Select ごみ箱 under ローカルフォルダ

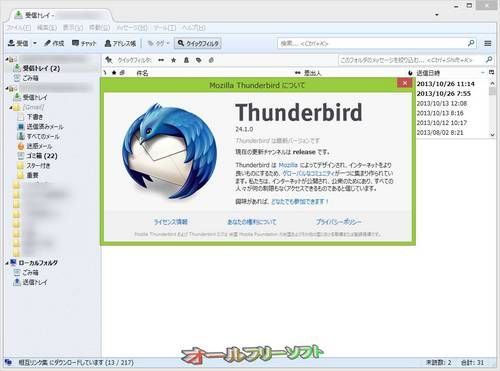(x=30, y=272)
